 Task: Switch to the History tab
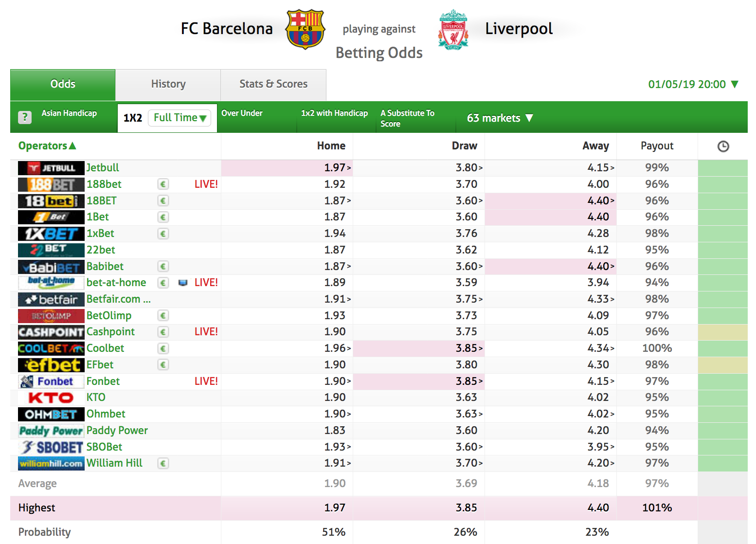click(x=168, y=85)
